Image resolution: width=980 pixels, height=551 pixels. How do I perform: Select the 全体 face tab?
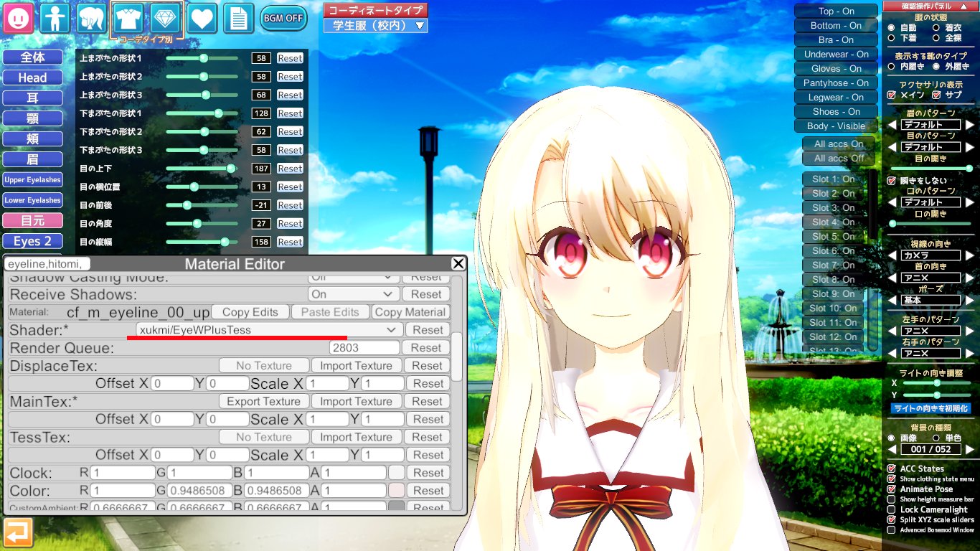pyautogui.click(x=32, y=57)
